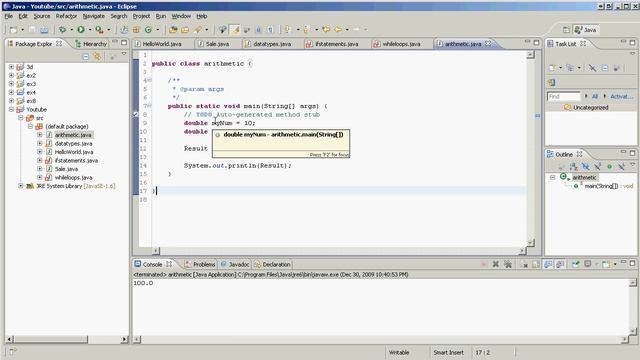Screen dimensions: 640x360
Task: Click the New Task icon in Task List
Action: [x=551, y=68]
